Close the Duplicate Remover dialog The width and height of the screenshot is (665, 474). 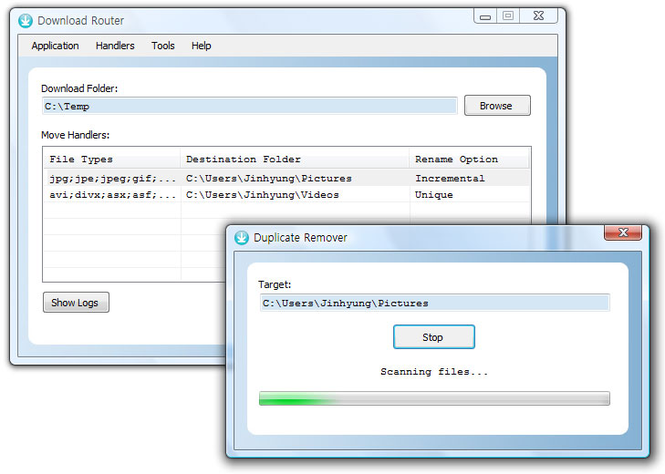click(623, 233)
